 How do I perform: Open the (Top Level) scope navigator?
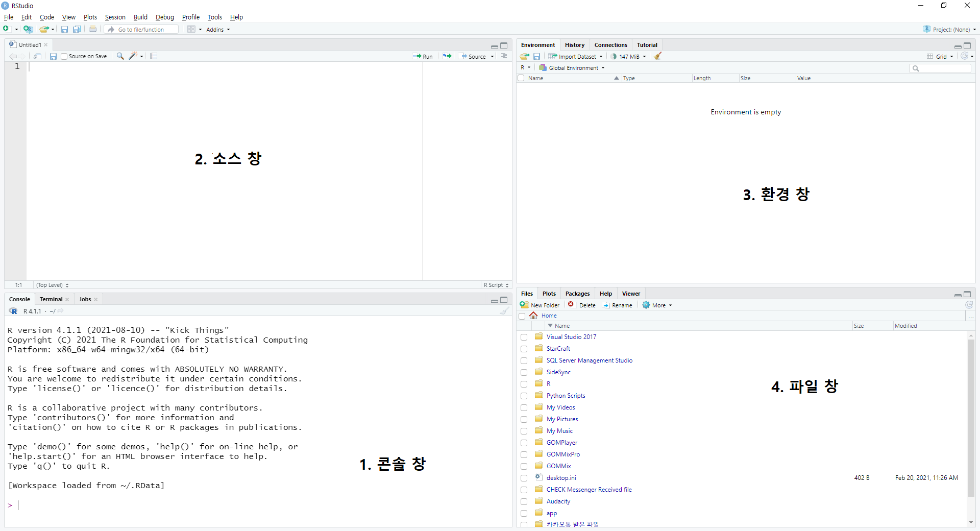click(53, 285)
